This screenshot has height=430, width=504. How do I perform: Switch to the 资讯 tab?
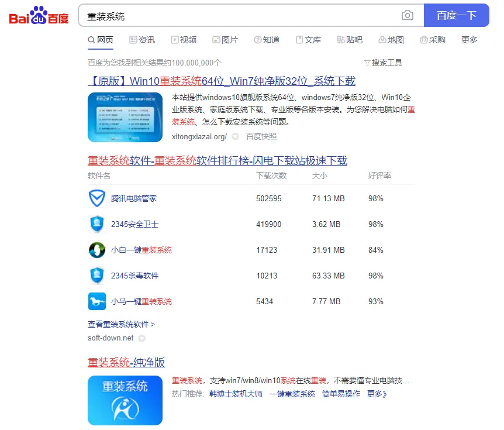pos(142,40)
